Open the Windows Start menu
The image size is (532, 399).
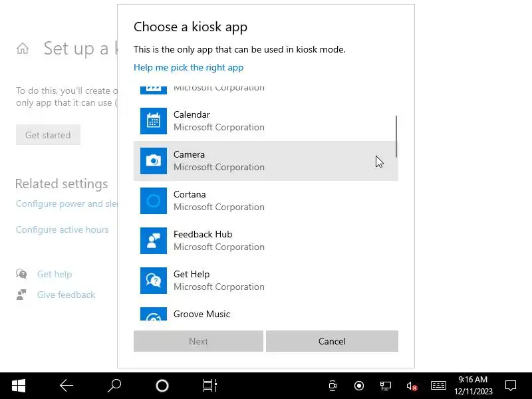click(x=19, y=386)
